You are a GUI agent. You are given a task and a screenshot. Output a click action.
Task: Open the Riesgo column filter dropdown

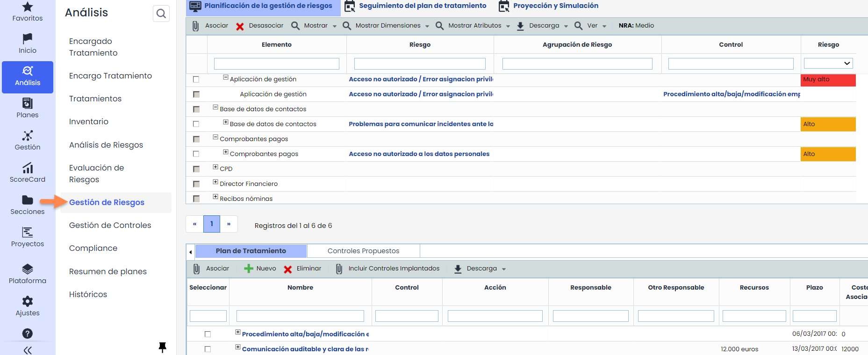(828, 64)
